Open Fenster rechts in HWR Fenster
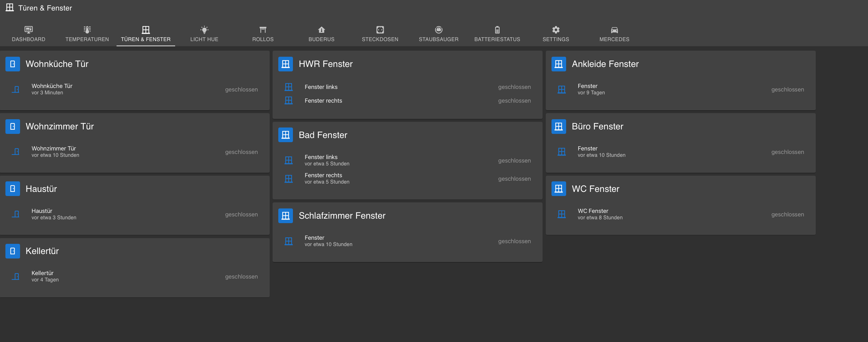This screenshot has height=342, width=868. pyautogui.click(x=408, y=100)
